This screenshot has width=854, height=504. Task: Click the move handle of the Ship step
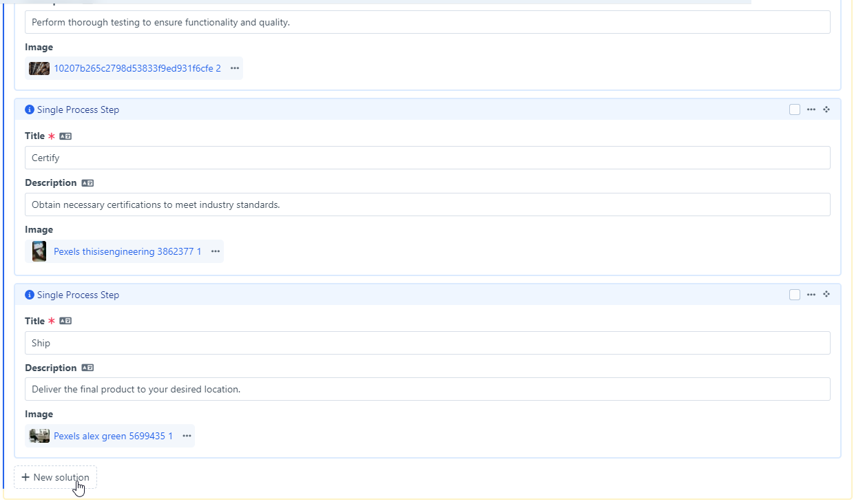pos(826,295)
